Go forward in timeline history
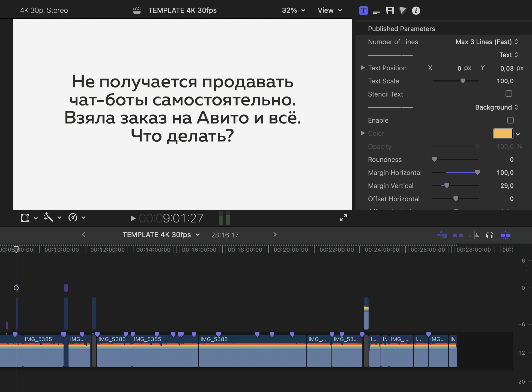 coord(275,234)
